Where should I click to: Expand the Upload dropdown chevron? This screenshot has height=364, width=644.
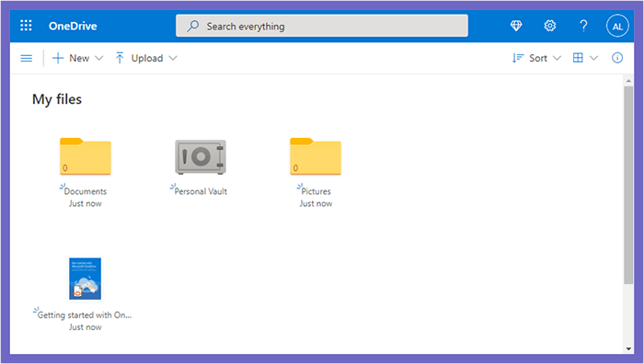pyautogui.click(x=173, y=58)
